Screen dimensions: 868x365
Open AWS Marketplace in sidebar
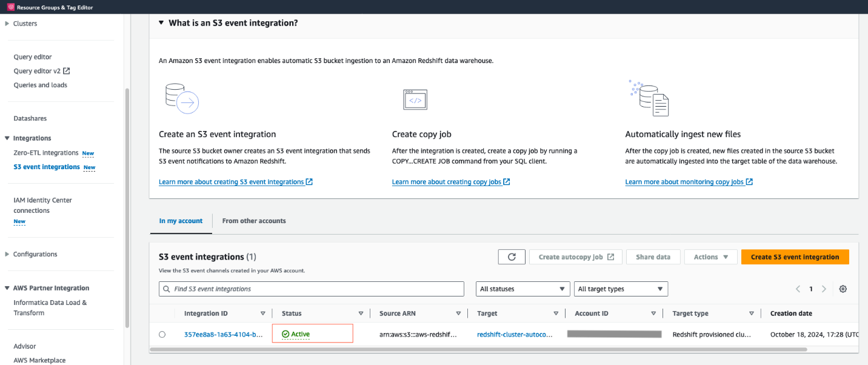[x=39, y=360]
